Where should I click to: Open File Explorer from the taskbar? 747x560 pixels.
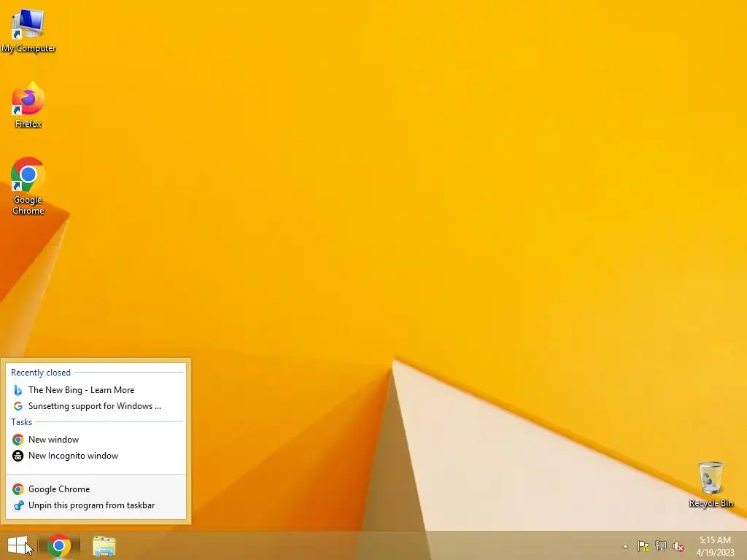(104, 546)
